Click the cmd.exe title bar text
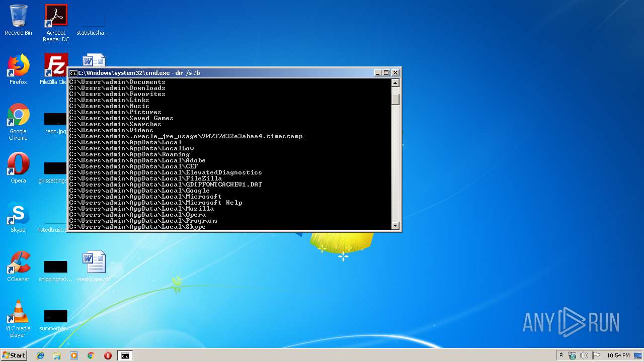644x362 pixels. click(139, 73)
